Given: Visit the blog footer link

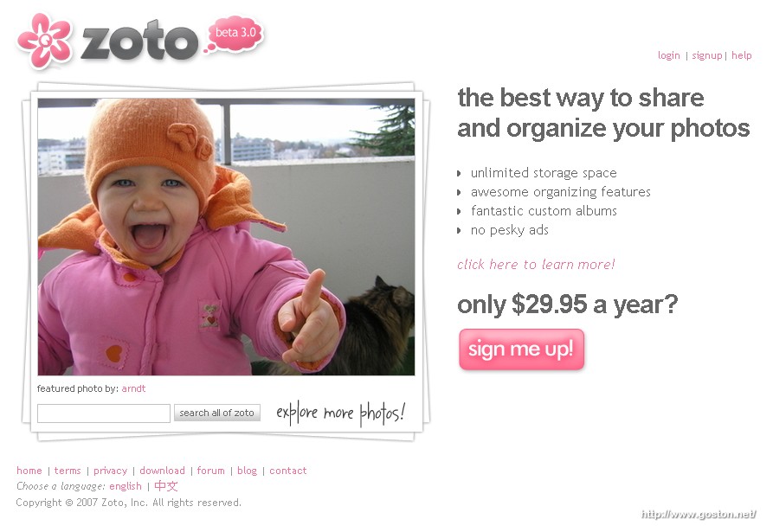Looking at the screenshot, I should point(247,471).
